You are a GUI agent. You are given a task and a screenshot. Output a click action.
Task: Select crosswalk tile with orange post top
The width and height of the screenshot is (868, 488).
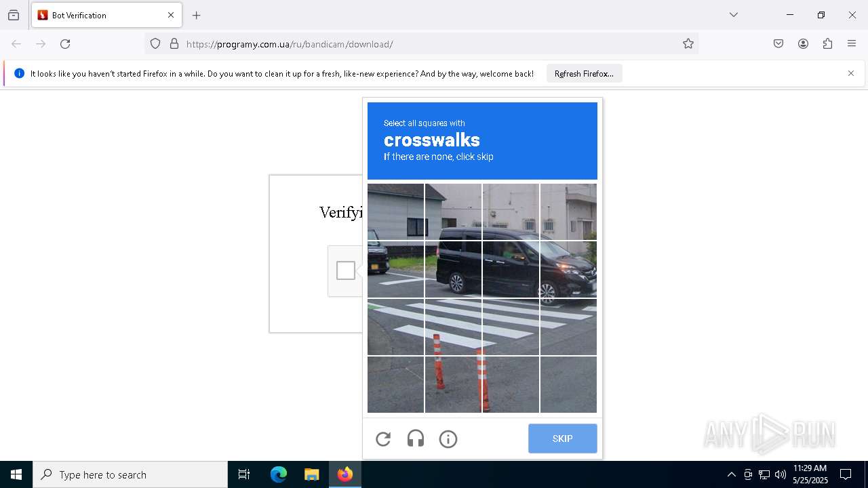pos(453,327)
